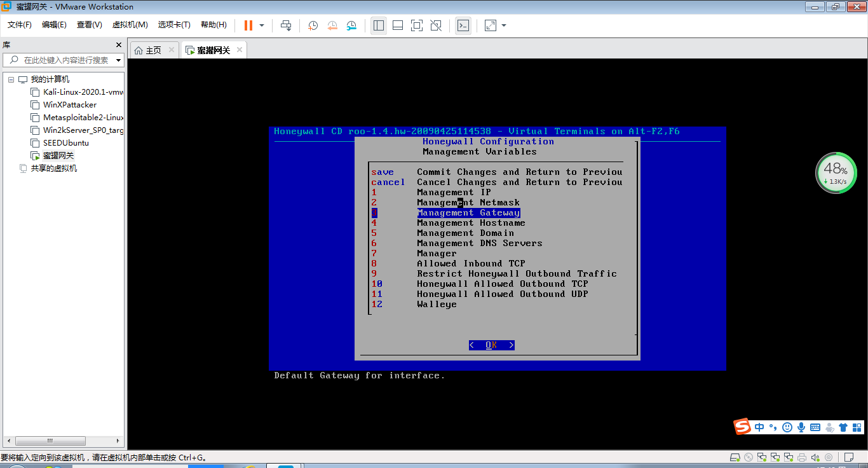Open the 帮助(H) menu
This screenshot has width=868, height=468.
214,25
